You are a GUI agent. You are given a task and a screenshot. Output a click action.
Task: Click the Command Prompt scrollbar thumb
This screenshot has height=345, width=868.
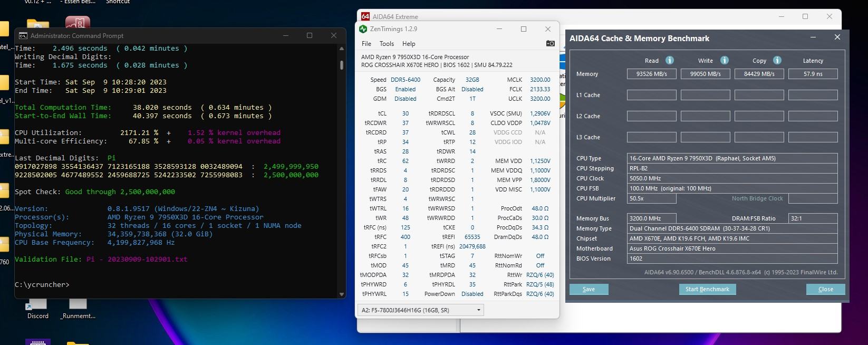[342, 65]
